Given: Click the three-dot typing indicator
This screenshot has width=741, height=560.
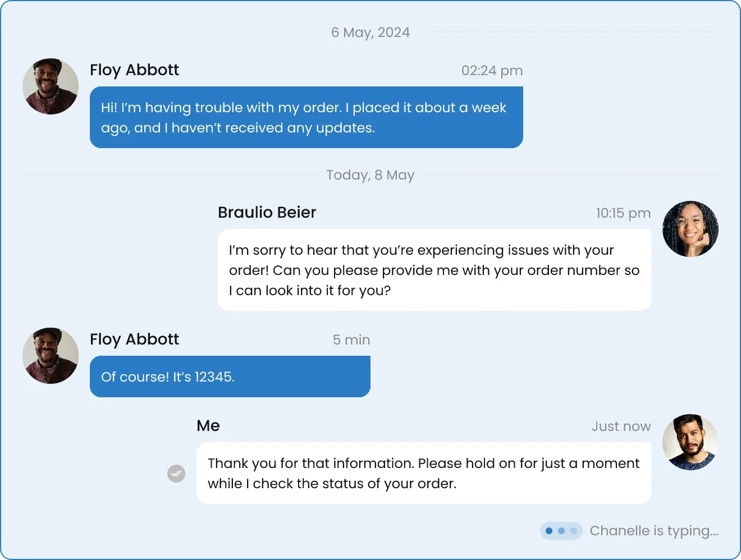Looking at the screenshot, I should pos(561,531).
